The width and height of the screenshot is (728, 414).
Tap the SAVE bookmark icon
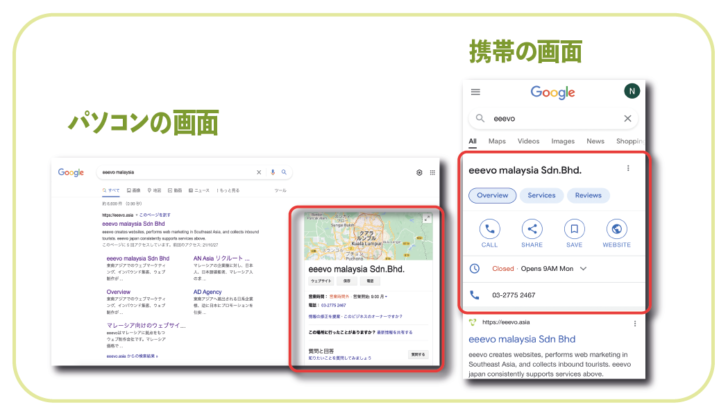574,228
